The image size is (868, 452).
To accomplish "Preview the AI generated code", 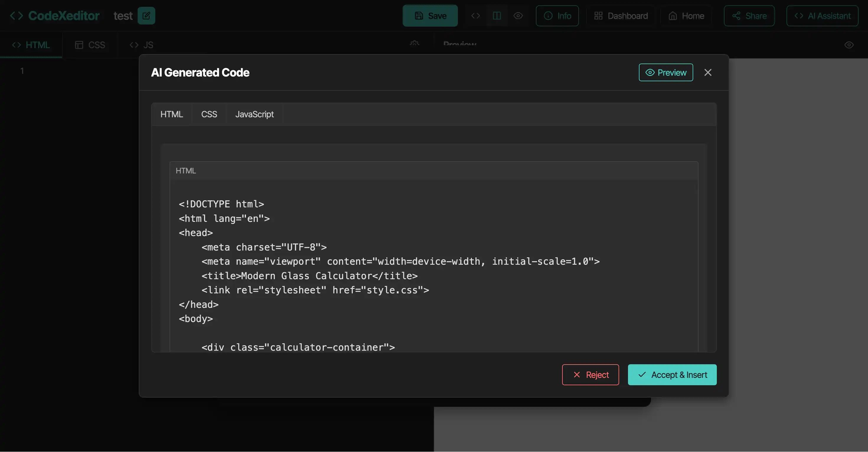I will click(x=666, y=72).
